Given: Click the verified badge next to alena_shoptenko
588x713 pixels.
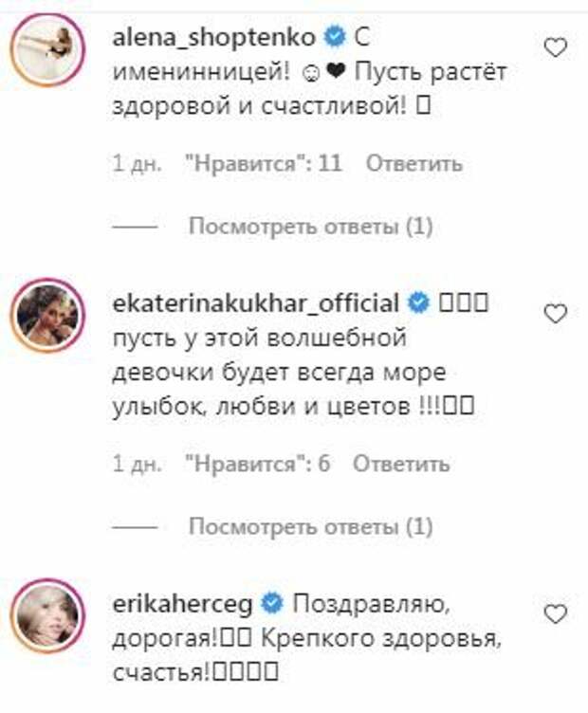Looking at the screenshot, I should pos(334,37).
